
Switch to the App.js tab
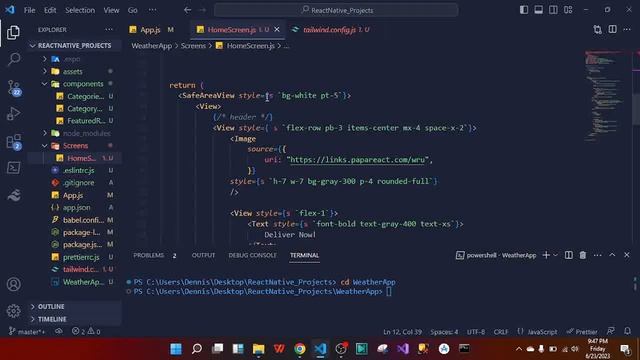[151, 29]
